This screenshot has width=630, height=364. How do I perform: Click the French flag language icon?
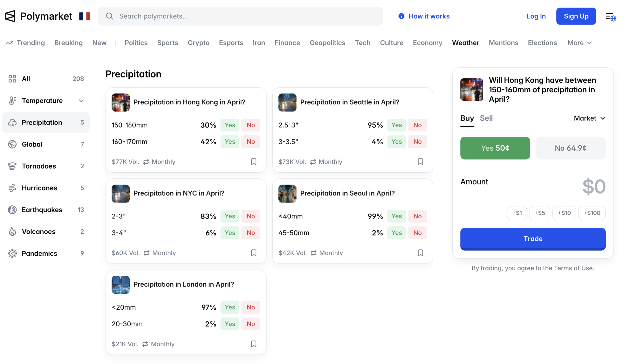(84, 16)
